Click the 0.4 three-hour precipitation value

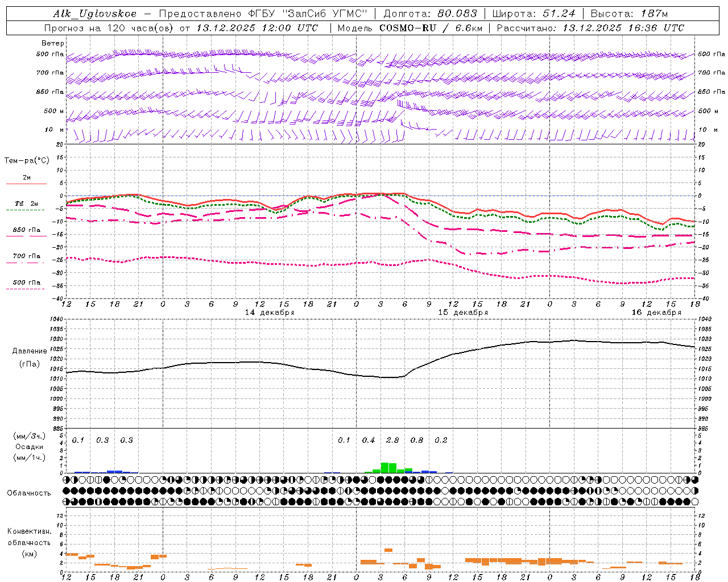[369, 440]
